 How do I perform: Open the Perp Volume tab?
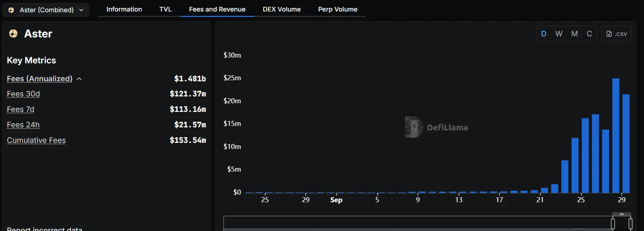pyautogui.click(x=338, y=9)
